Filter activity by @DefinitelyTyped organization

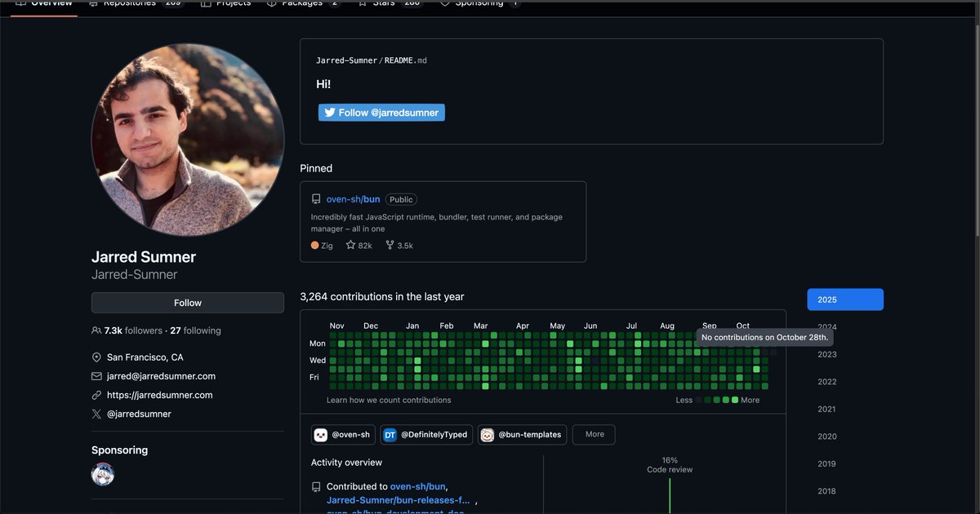[x=426, y=435]
